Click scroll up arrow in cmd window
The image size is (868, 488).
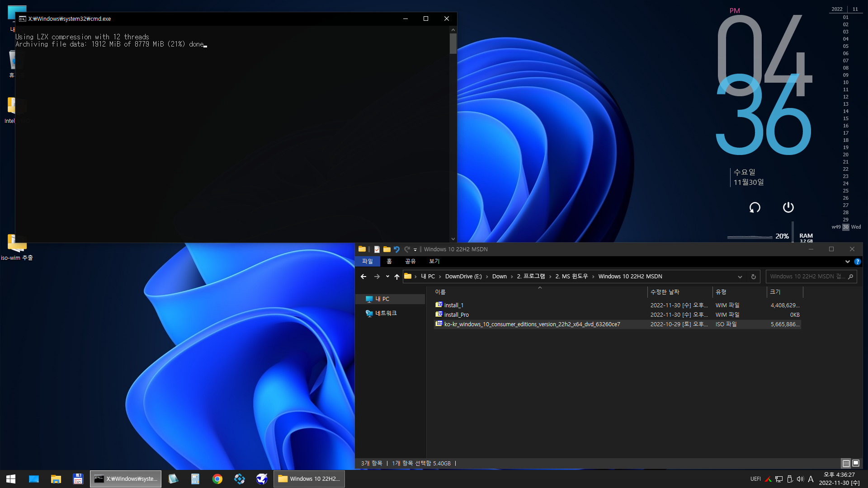(x=453, y=30)
